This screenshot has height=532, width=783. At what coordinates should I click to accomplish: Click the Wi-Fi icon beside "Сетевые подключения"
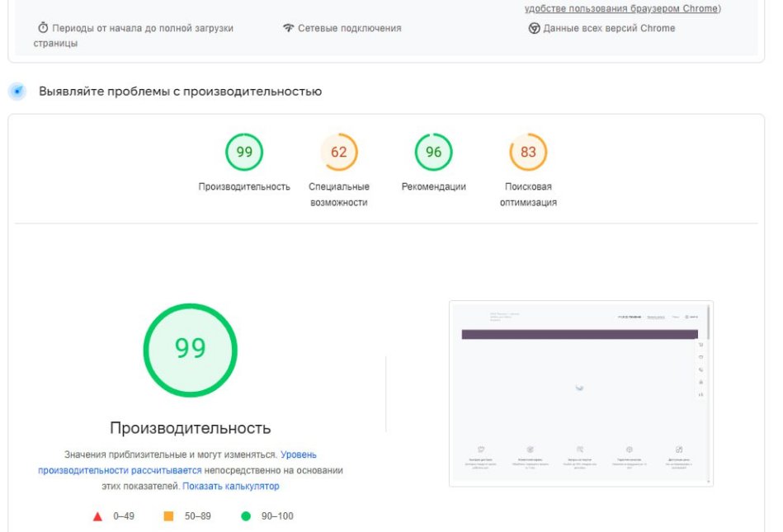(288, 29)
